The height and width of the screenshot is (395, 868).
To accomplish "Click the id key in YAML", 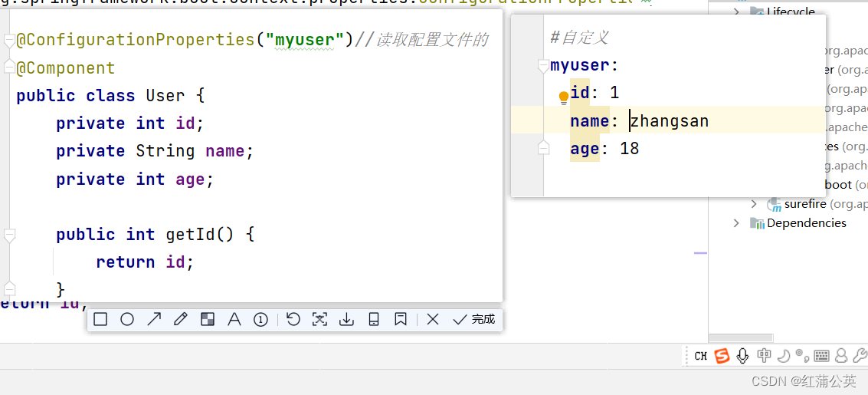I will click(580, 93).
